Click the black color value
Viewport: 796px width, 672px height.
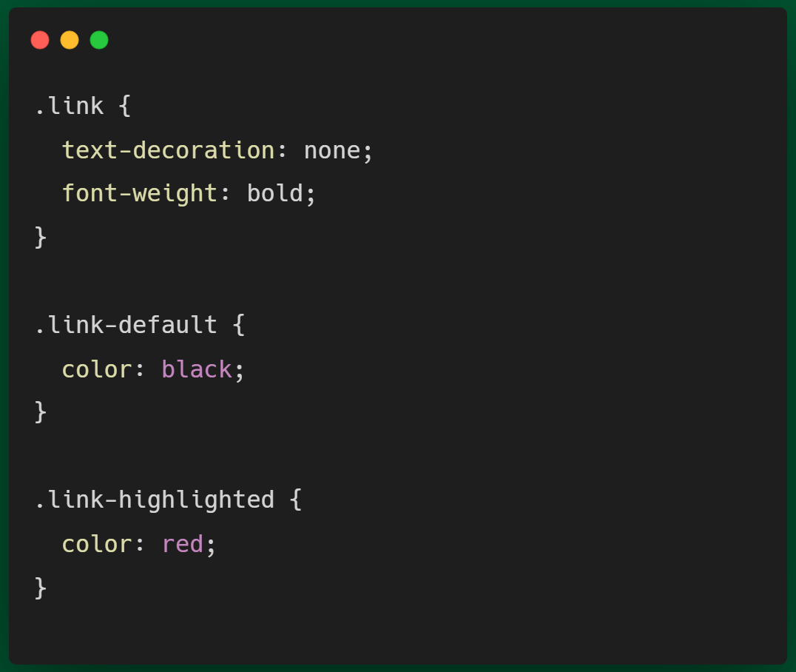(197, 369)
